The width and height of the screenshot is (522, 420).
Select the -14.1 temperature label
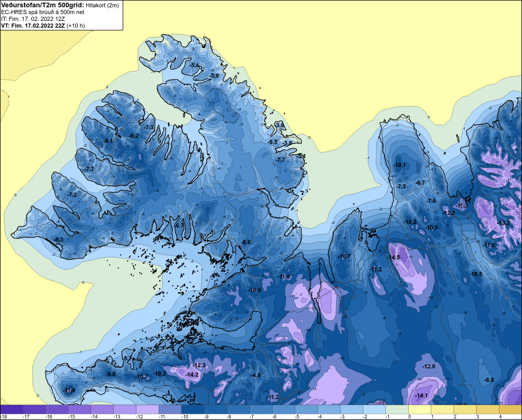coord(421,395)
